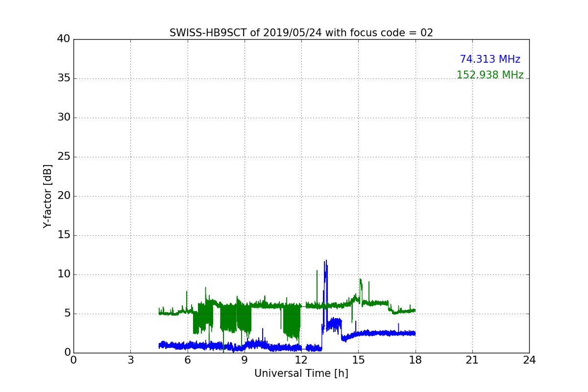Click the Y-factor [dB] axis label
The width and height of the screenshot is (588, 392).
48,196
